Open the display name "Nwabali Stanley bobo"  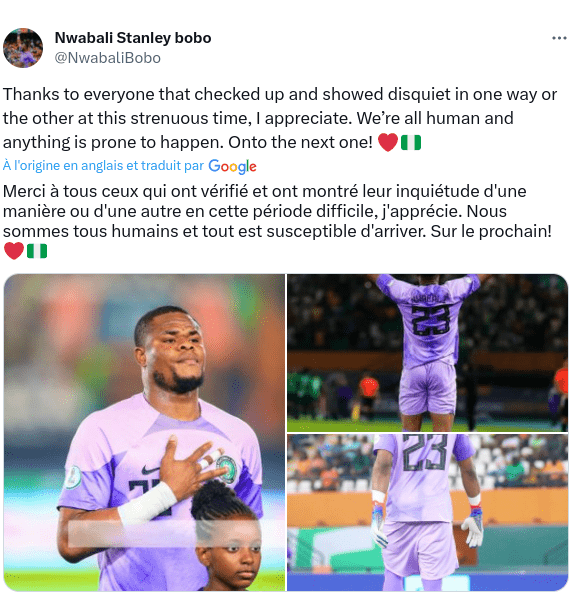133,38
